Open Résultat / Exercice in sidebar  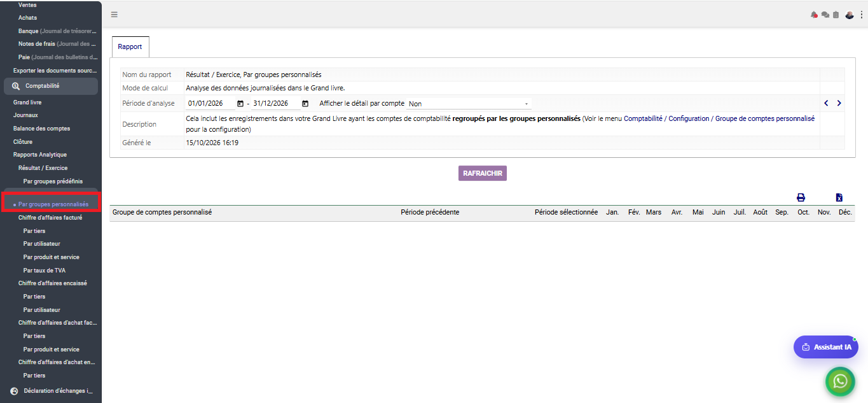(43, 168)
